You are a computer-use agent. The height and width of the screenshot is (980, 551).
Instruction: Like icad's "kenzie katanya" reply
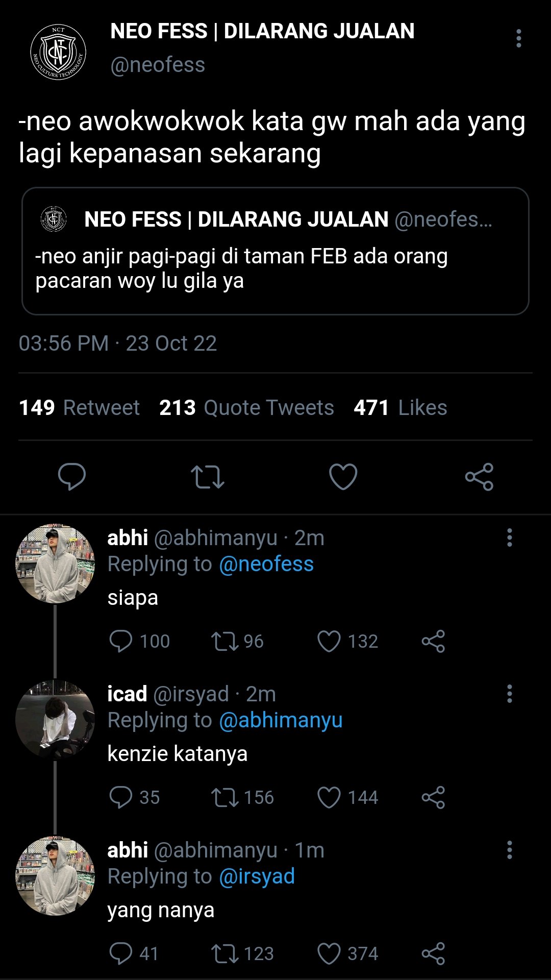(x=329, y=798)
